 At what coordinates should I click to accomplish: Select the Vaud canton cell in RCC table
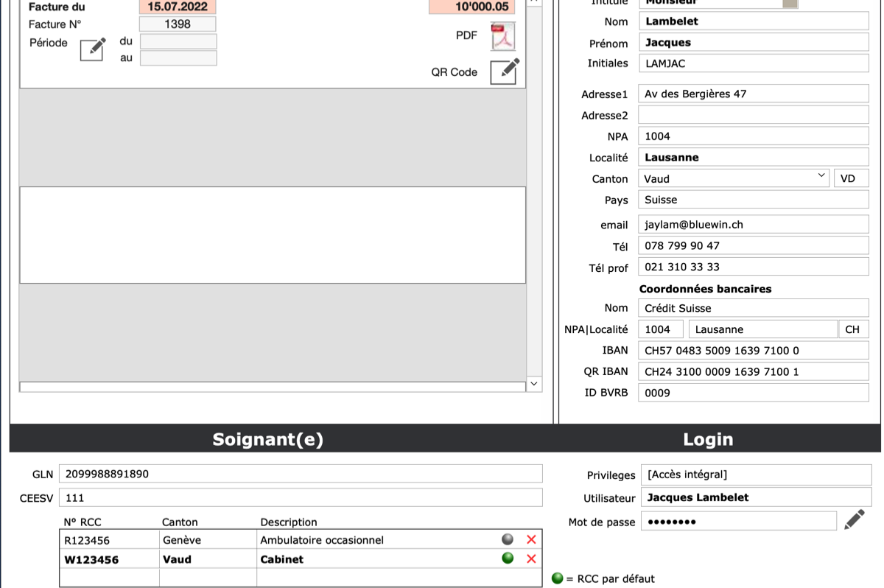(x=208, y=559)
